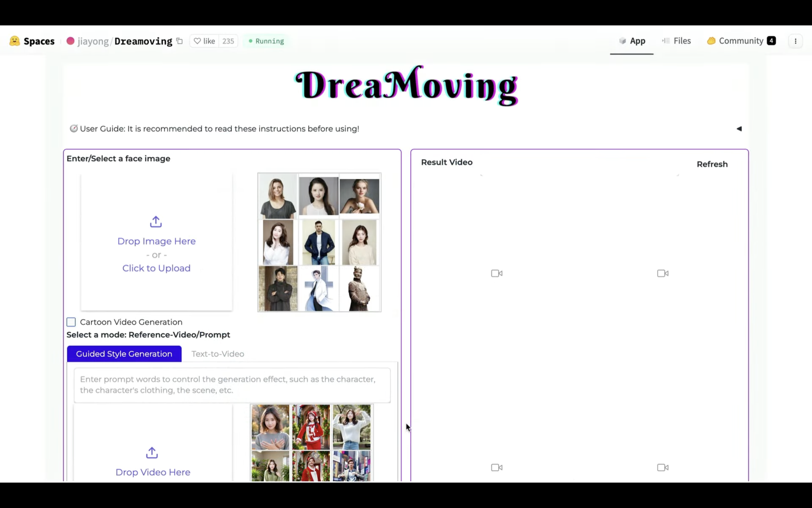This screenshot has width=812, height=508.
Task: Select man in Santa suit video example
Action: [x=311, y=466]
